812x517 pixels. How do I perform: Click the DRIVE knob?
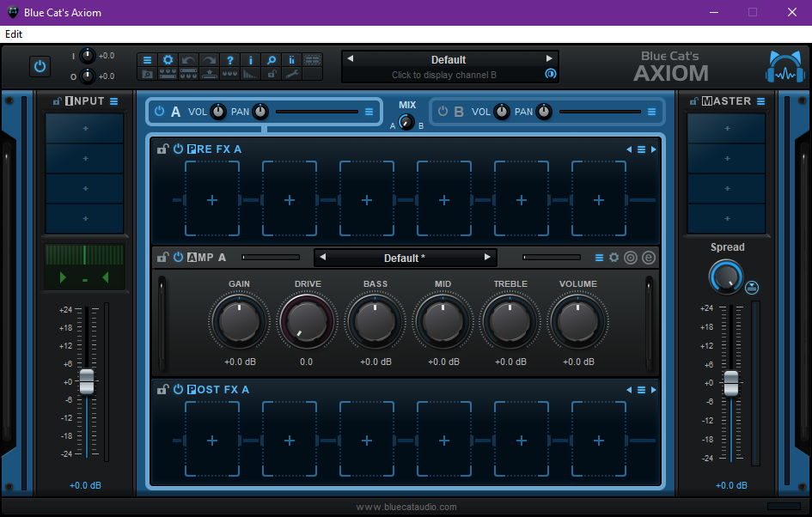pyautogui.click(x=307, y=321)
